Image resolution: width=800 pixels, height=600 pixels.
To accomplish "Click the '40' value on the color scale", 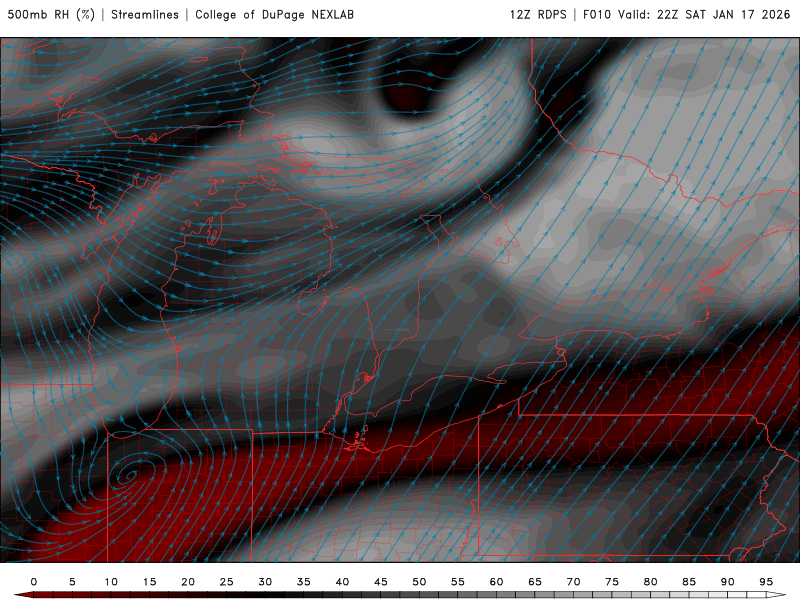I will tap(342, 582).
